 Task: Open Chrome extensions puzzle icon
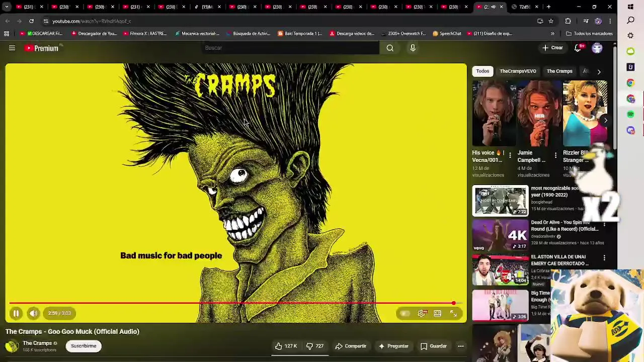pos(568,21)
